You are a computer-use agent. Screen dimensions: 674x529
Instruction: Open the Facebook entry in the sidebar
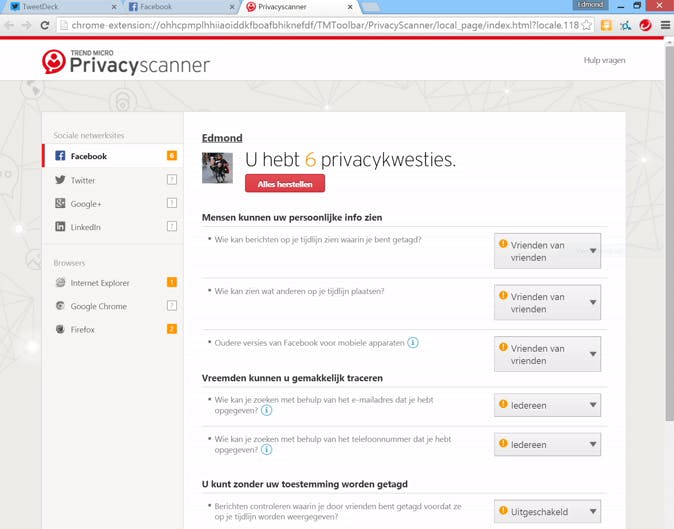tap(113, 156)
